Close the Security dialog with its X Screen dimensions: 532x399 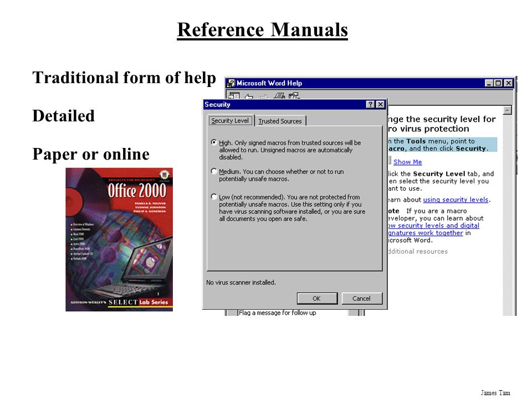click(x=381, y=105)
